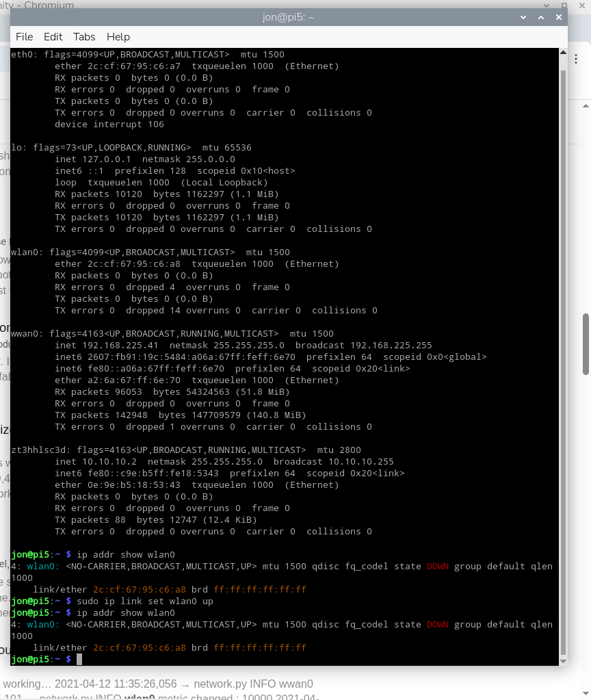Click the Chromium page scrollbar behind terminal
Image resolution: width=591 pixels, height=700 pixels.
(x=586, y=343)
